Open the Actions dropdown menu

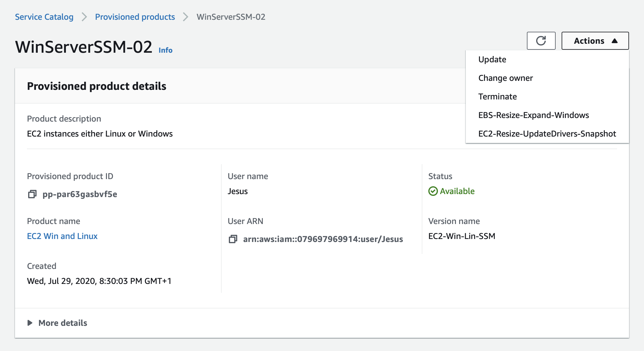point(595,41)
